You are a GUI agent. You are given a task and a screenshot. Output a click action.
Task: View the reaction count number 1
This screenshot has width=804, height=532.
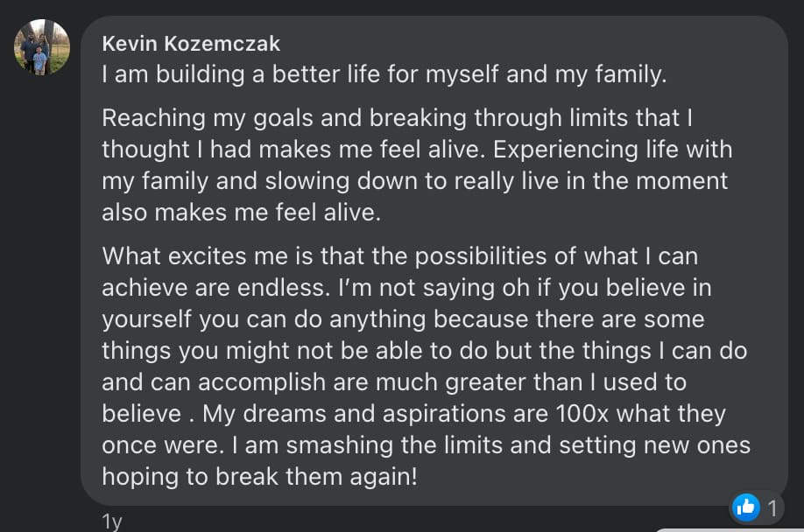click(772, 509)
